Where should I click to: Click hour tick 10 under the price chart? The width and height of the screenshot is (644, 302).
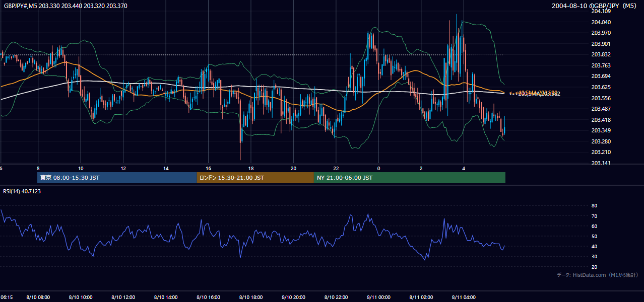coord(81,168)
